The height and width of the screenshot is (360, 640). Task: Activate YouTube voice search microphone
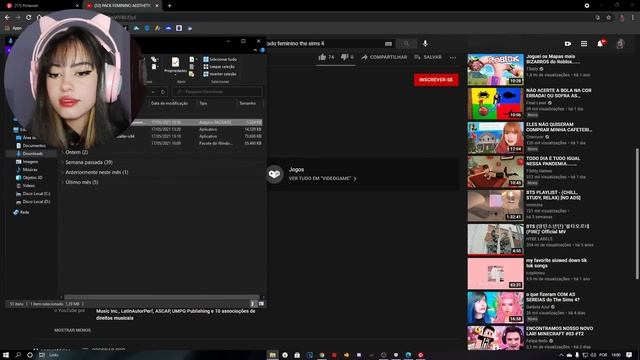(x=425, y=44)
